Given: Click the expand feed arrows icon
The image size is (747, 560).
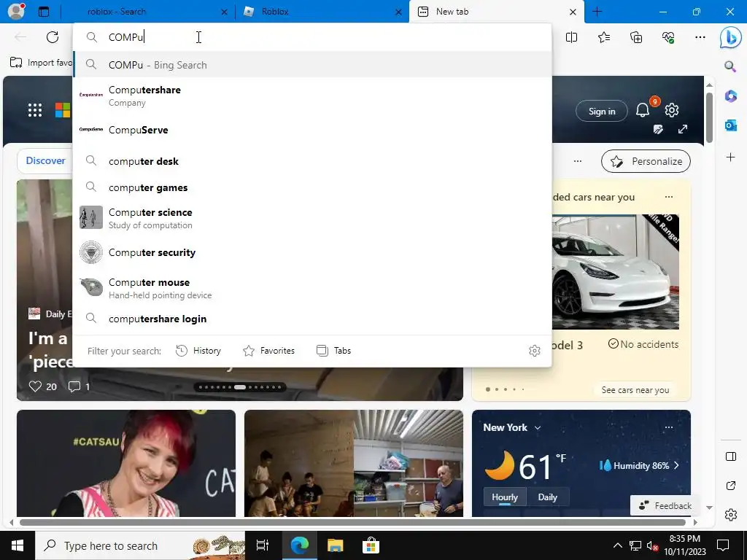Looking at the screenshot, I should tap(683, 130).
